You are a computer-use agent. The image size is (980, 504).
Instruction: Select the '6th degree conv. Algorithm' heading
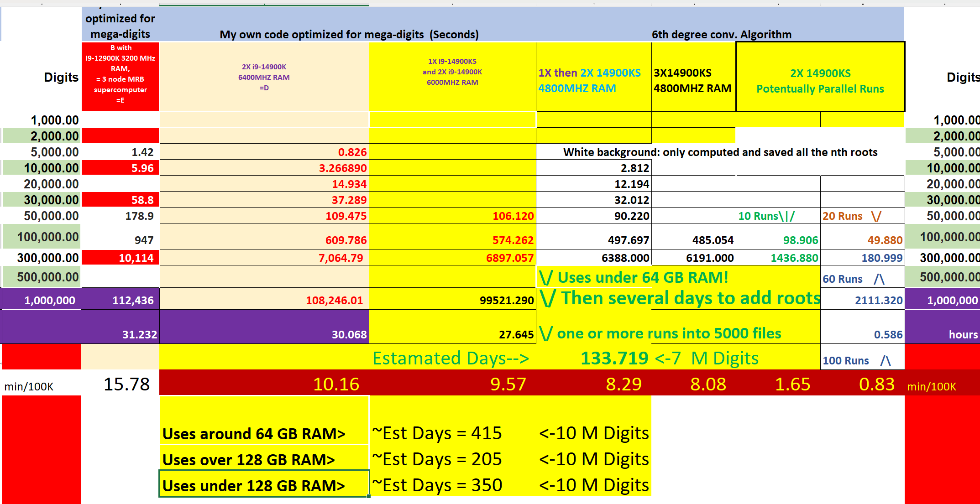[x=721, y=34]
